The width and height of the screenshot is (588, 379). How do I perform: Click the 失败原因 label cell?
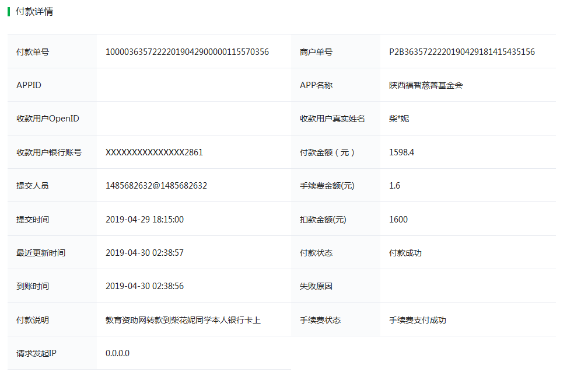[x=335, y=286]
